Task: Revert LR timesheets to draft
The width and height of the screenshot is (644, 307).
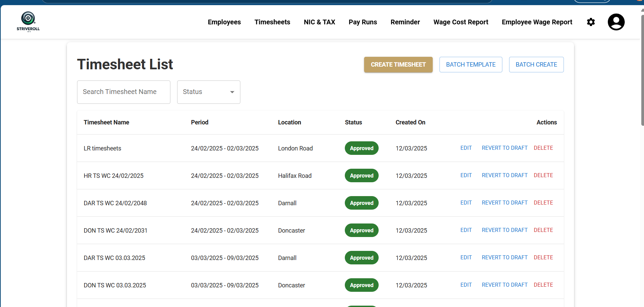Action: [504, 148]
